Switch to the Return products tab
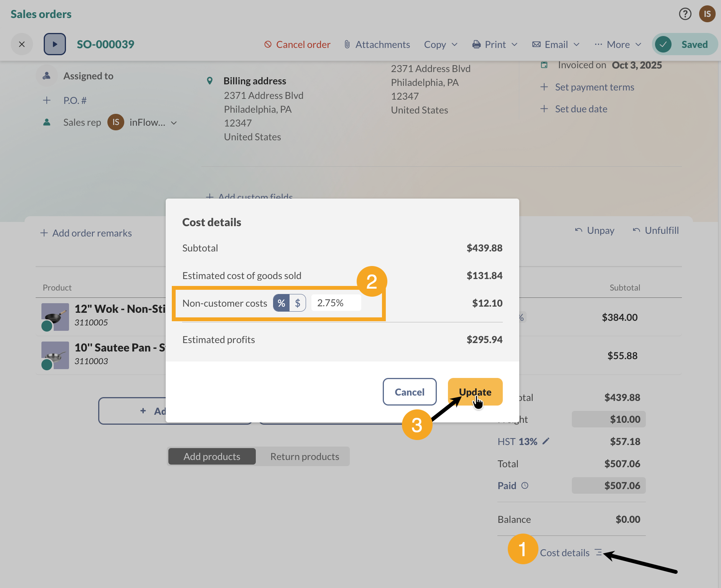This screenshot has height=588, width=721. pyautogui.click(x=305, y=456)
